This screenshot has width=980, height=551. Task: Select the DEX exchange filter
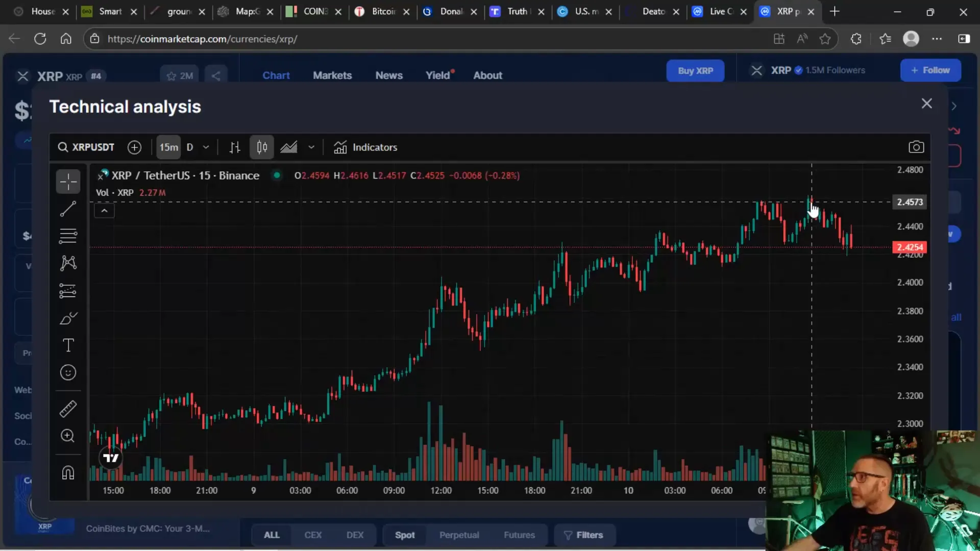[355, 535]
